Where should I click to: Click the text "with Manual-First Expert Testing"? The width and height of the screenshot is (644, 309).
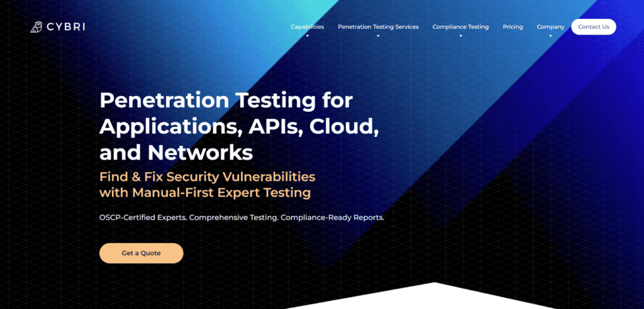205,192
